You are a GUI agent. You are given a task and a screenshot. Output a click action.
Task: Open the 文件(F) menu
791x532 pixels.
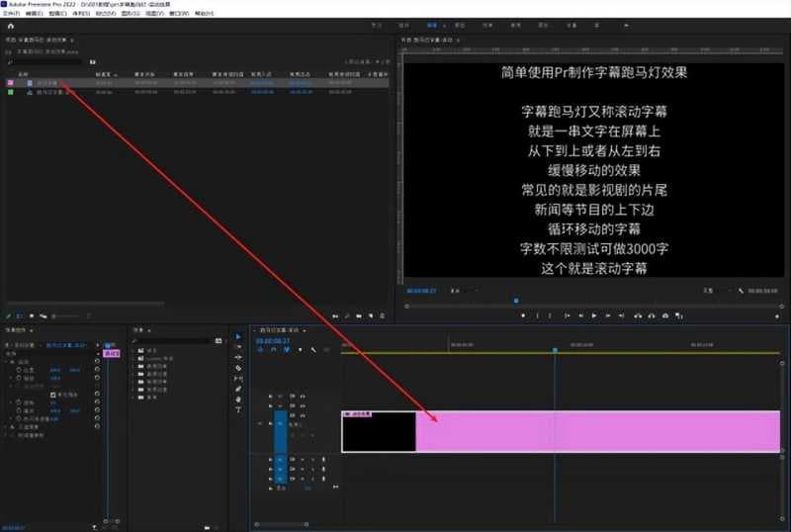tap(11, 14)
